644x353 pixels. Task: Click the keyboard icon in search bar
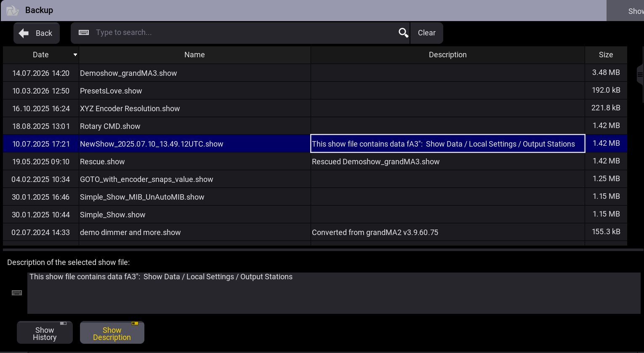(84, 32)
